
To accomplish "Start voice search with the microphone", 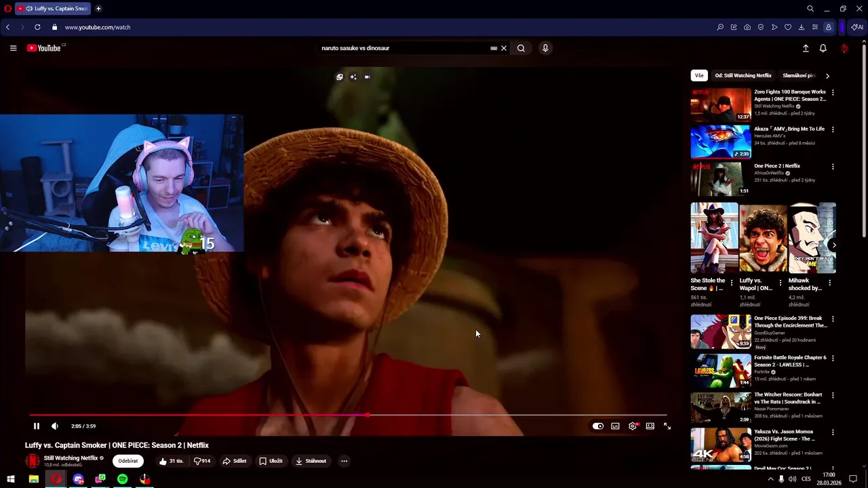I will click(545, 48).
